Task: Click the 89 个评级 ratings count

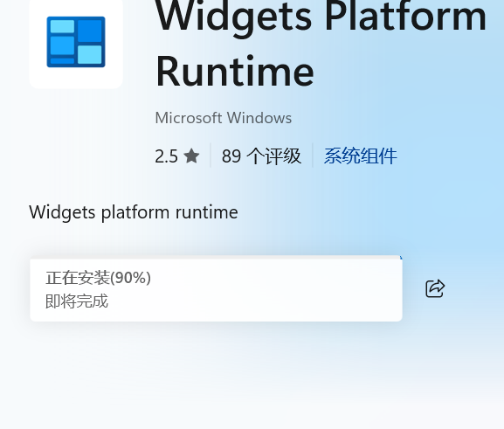Action: tap(261, 156)
